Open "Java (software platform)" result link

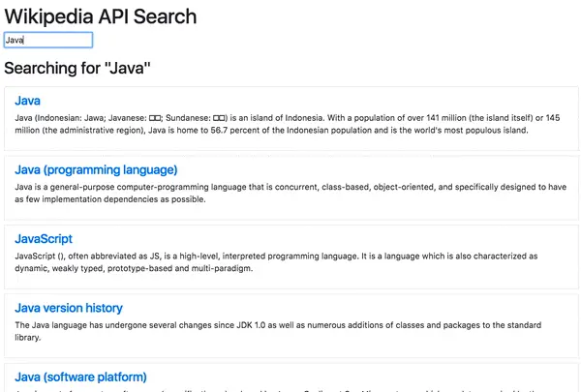click(80, 377)
